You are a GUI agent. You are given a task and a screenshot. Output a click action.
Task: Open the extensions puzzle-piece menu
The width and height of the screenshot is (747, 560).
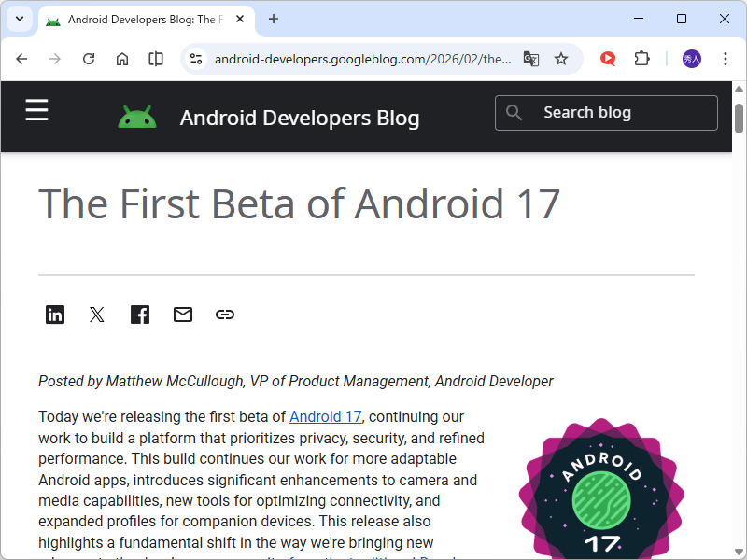pos(641,58)
